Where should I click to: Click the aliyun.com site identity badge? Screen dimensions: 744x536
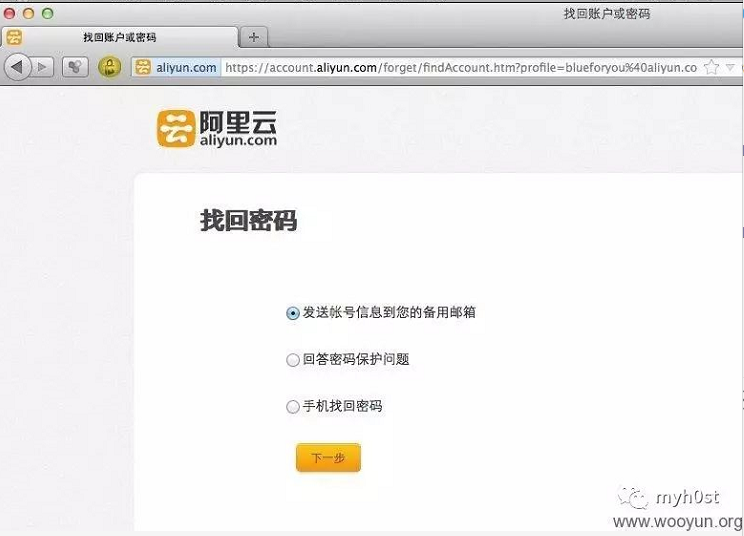177,67
